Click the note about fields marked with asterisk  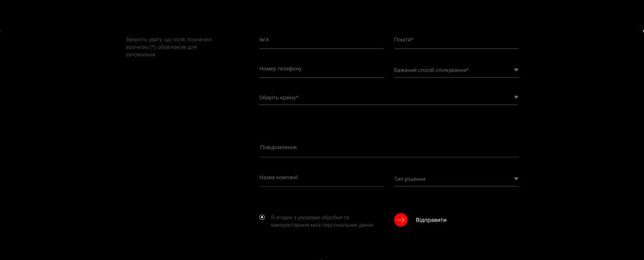(x=169, y=47)
